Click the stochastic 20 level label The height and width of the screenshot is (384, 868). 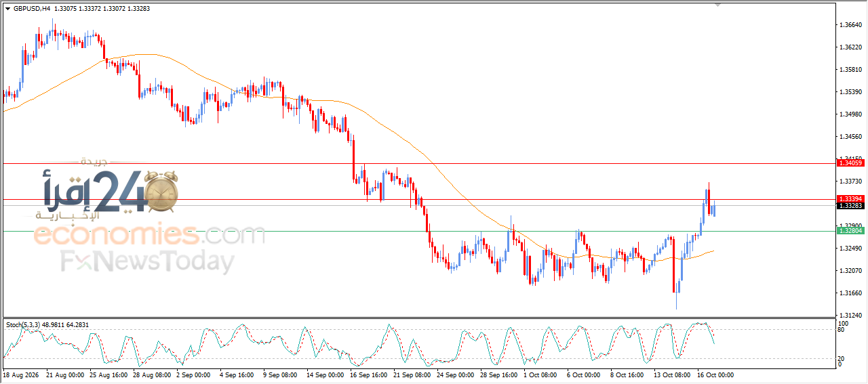click(842, 358)
